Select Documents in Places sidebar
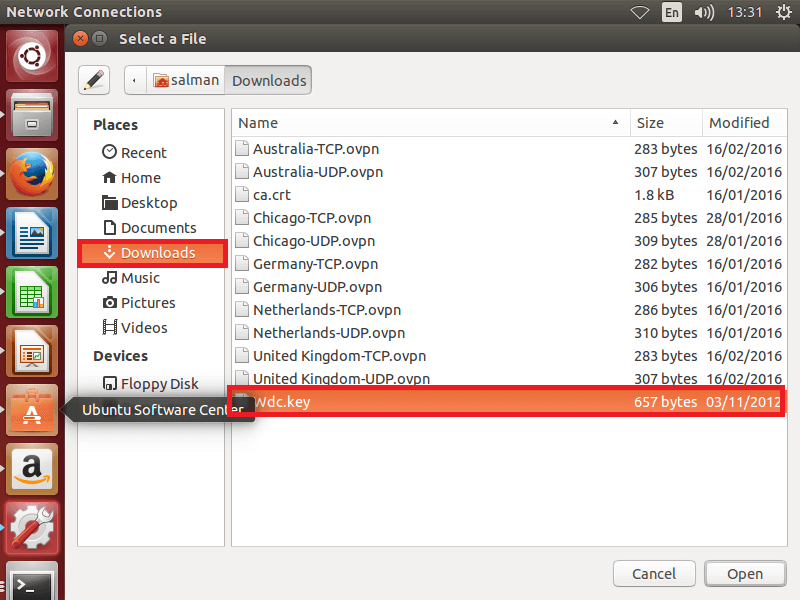 (x=149, y=228)
